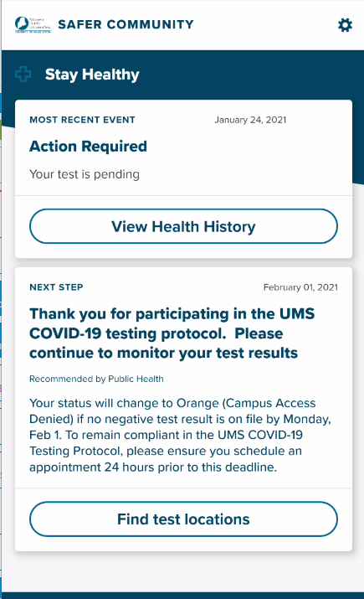Click the Next Step label
The width and height of the screenshot is (364, 599).
click(56, 287)
